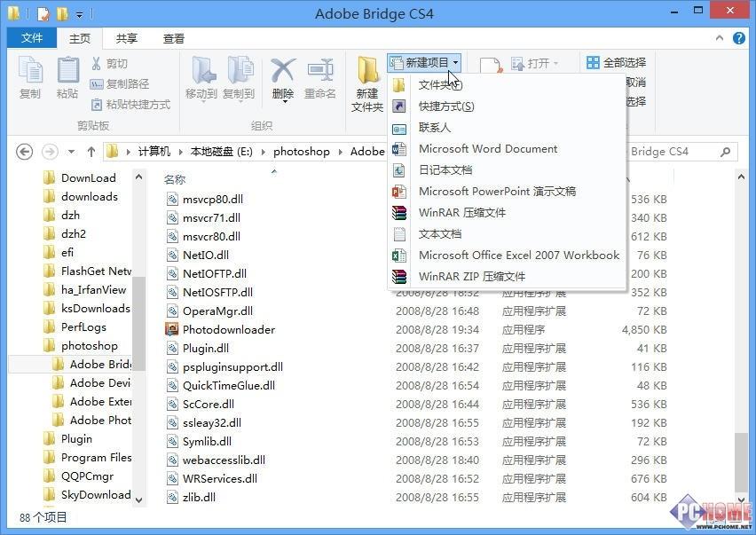756x535 pixels.
Task: Select the Adobe Devi folder in tree
Action: pos(91,382)
